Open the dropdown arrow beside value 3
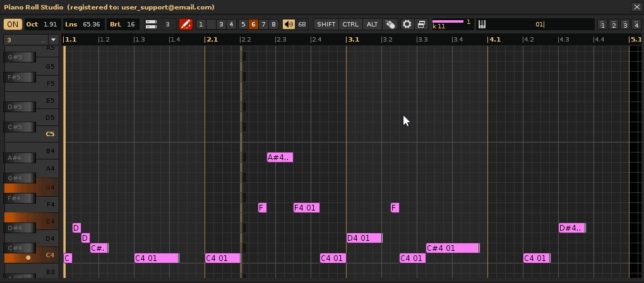This screenshot has height=283, width=644. tap(53, 40)
